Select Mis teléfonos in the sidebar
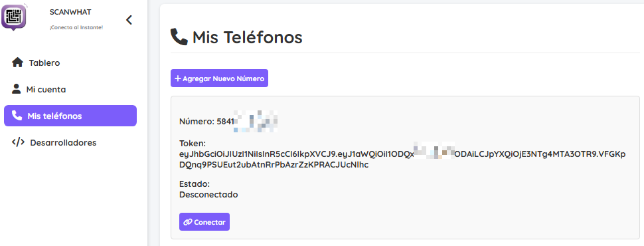Image resolution: width=644 pixels, height=246 pixels. pos(70,116)
